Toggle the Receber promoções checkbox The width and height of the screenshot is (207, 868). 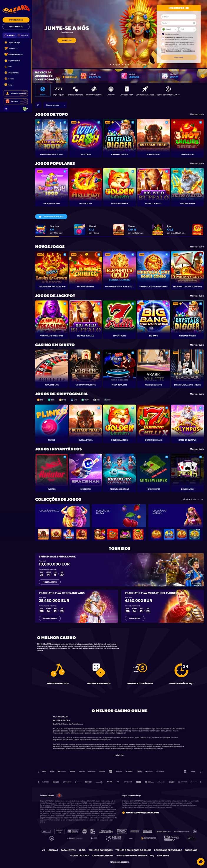[163, 34]
